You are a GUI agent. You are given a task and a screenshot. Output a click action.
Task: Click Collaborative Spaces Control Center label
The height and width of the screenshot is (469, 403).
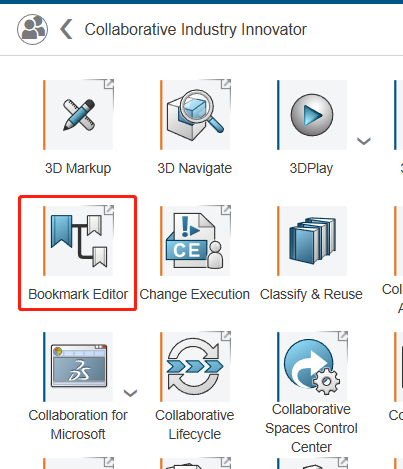click(311, 428)
